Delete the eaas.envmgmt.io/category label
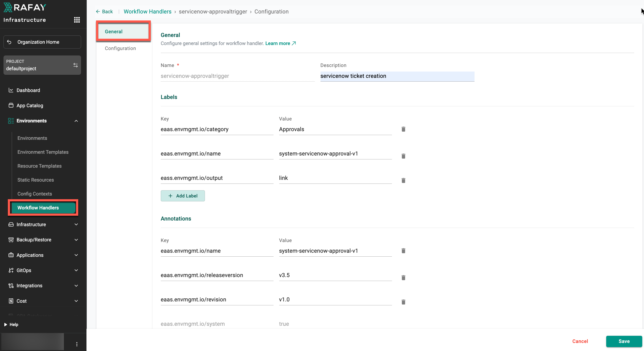Image resolution: width=644 pixels, height=351 pixels. click(x=403, y=129)
